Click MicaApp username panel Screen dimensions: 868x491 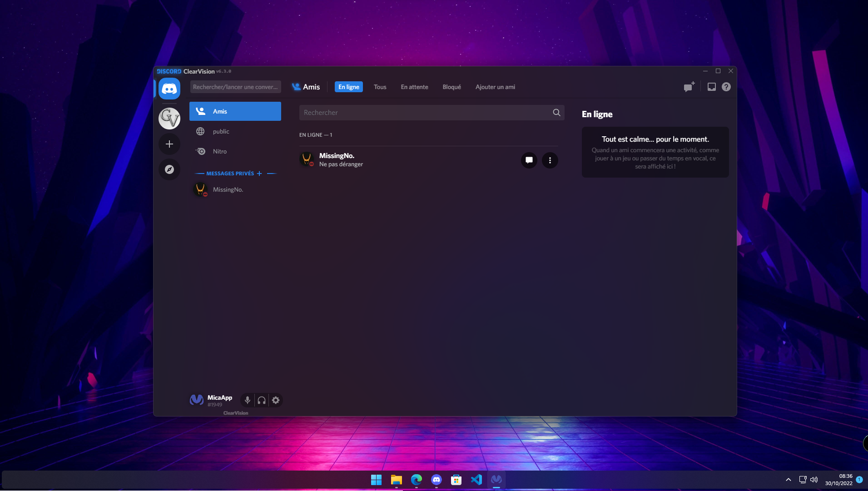click(220, 400)
